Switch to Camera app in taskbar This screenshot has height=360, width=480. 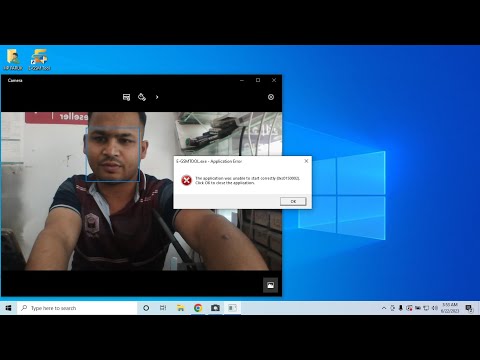pyautogui.click(x=215, y=308)
